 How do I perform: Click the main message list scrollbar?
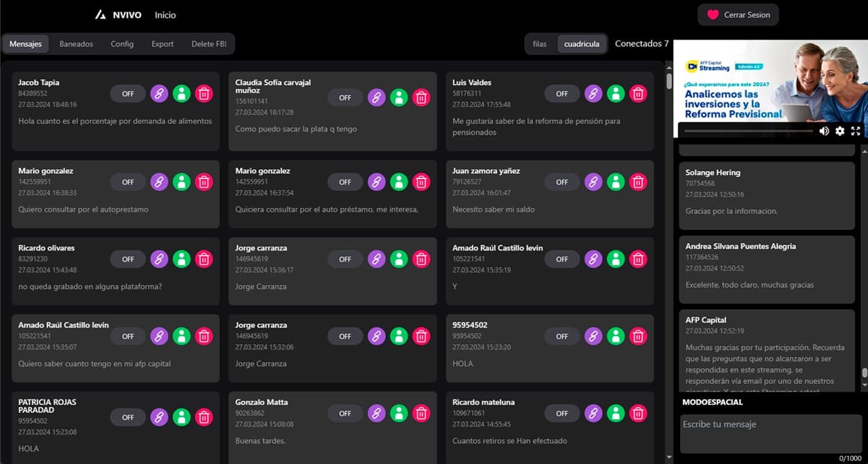[669, 81]
